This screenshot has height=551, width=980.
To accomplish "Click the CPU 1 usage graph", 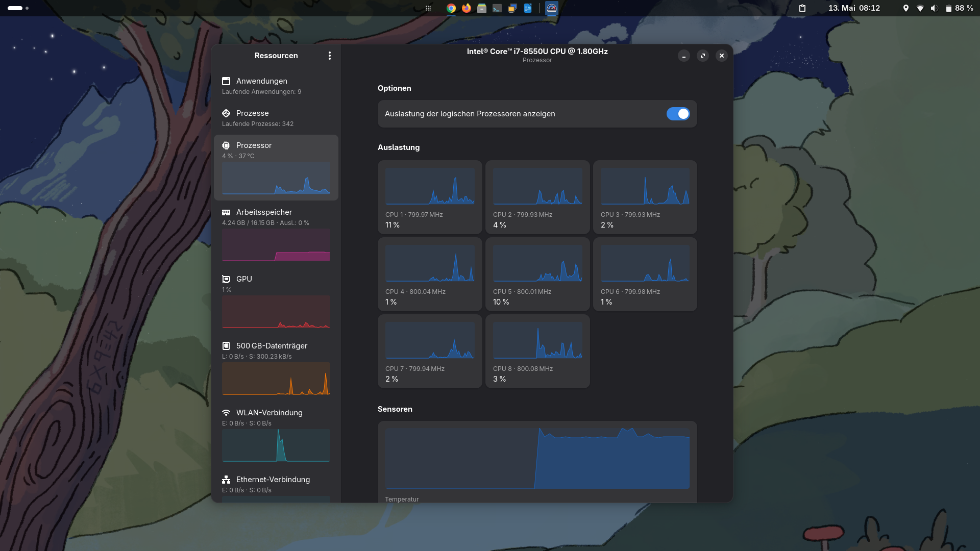I will pyautogui.click(x=430, y=186).
